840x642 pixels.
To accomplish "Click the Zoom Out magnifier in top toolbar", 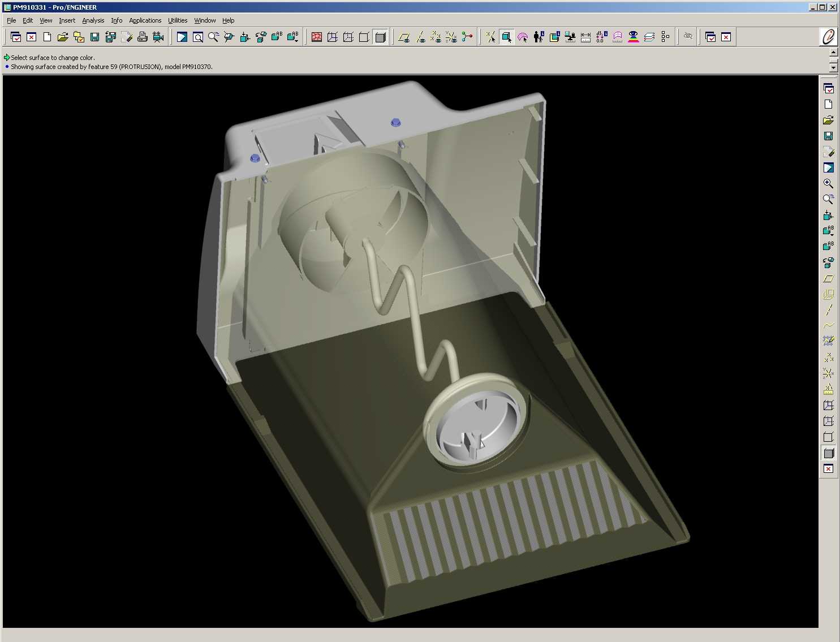I will click(x=213, y=37).
